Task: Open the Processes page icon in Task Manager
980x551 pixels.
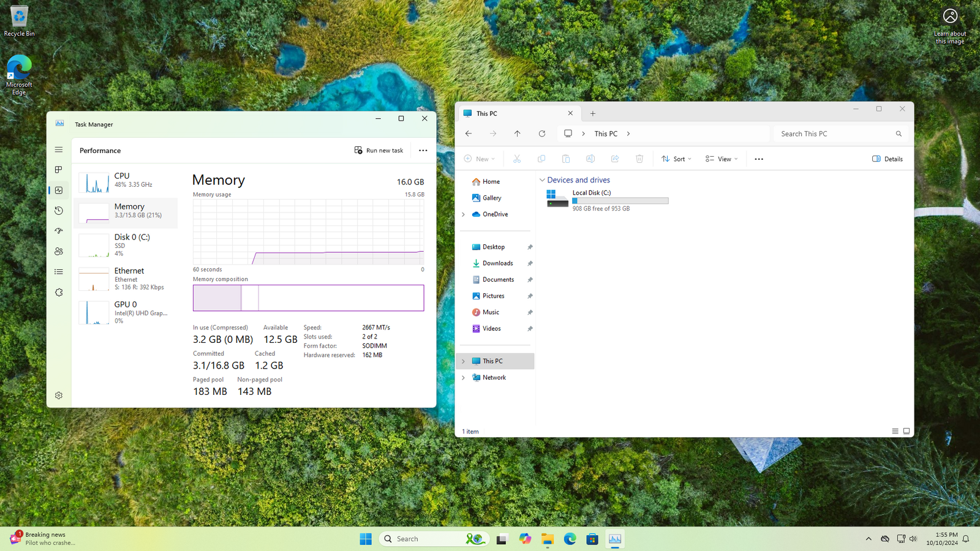Action: coord(59,170)
